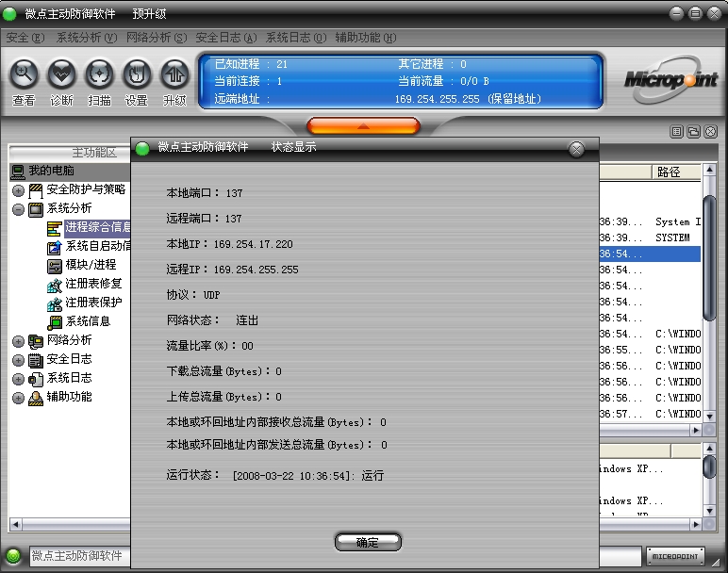This screenshot has height=573, width=728.
Task: Click the 辅助功能 person icon
Action: point(36,398)
